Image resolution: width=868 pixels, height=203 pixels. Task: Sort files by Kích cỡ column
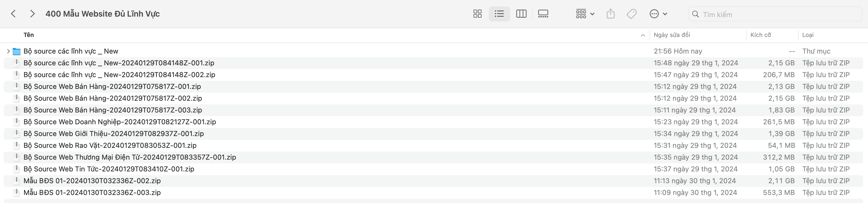[x=761, y=35]
